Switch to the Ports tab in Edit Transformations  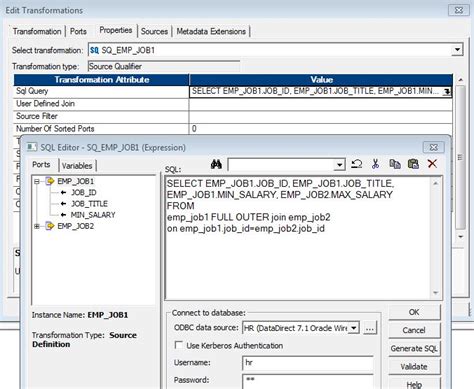78,31
